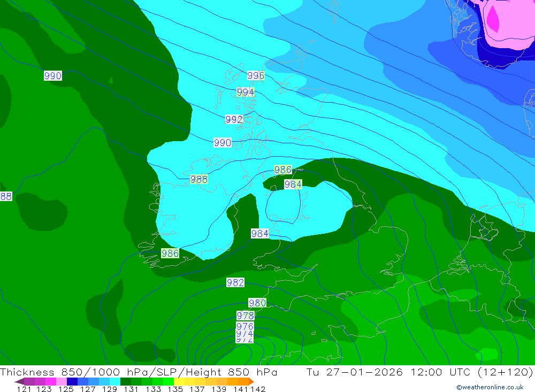Click the 996 isobar label near northern Scotland
The height and width of the screenshot is (392, 535).
256,75
